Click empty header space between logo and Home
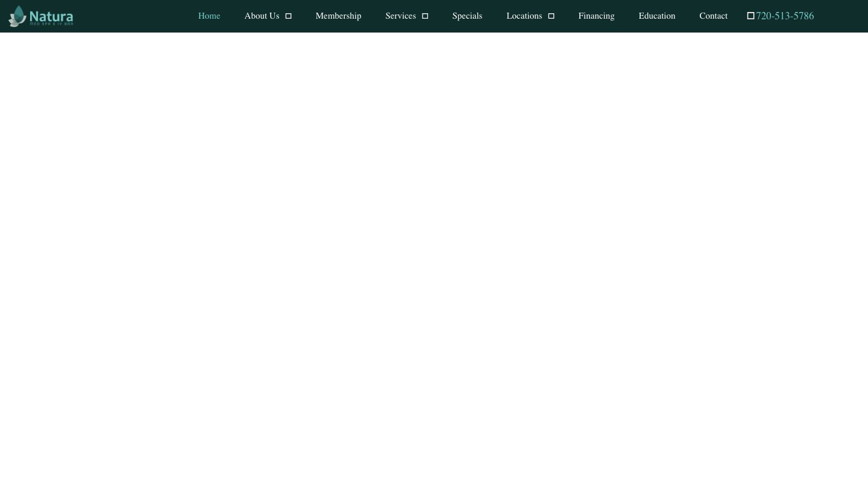868x488 pixels. coord(133,16)
